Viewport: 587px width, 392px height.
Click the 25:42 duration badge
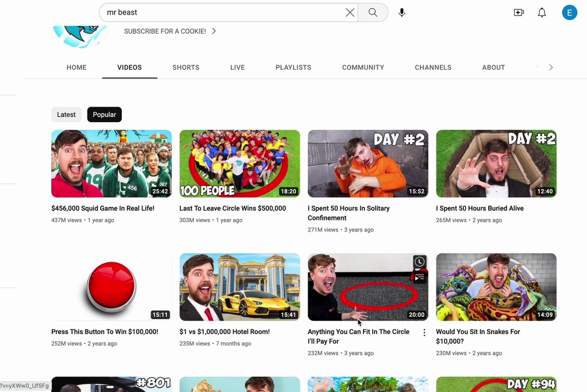pos(160,192)
